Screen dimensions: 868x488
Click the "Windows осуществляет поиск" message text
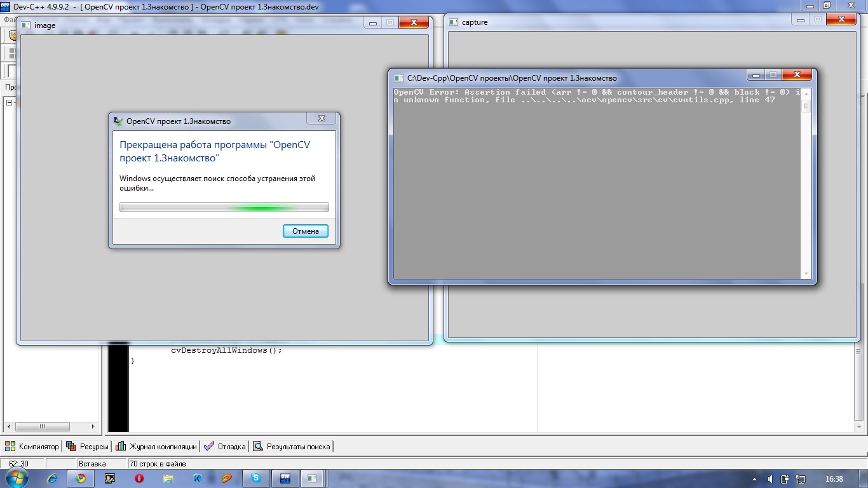pos(217,183)
